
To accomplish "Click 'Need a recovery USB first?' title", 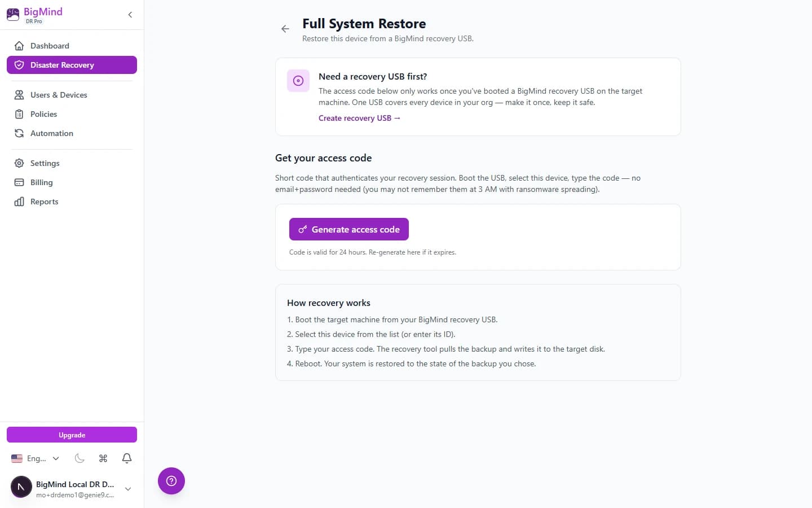I will coord(373,76).
